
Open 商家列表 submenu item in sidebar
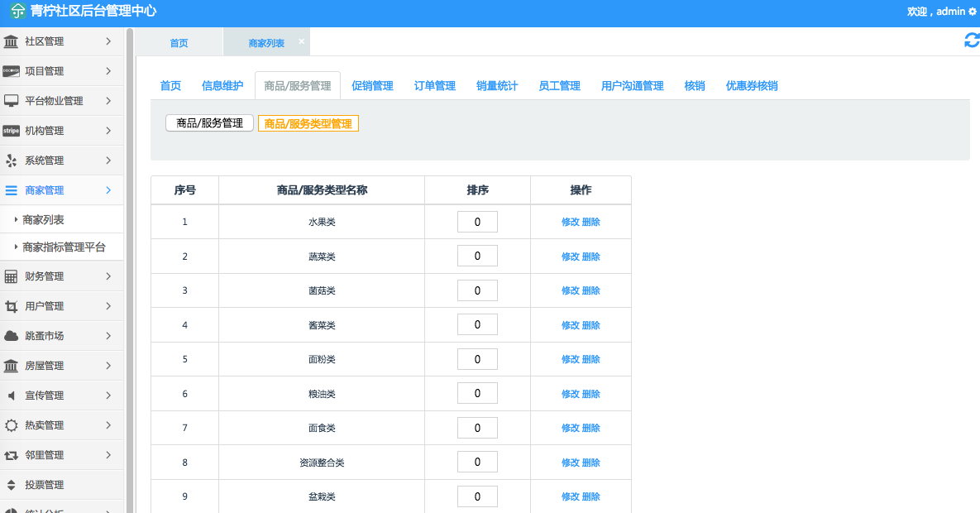pyautogui.click(x=61, y=219)
